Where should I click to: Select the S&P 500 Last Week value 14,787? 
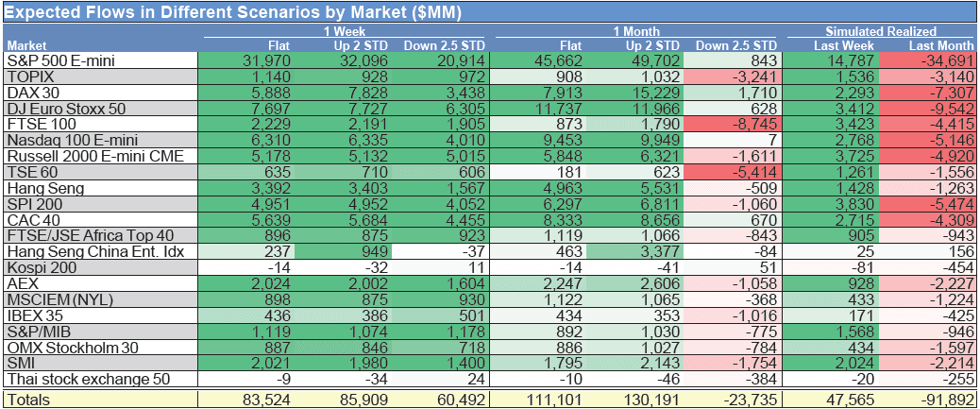831,60
